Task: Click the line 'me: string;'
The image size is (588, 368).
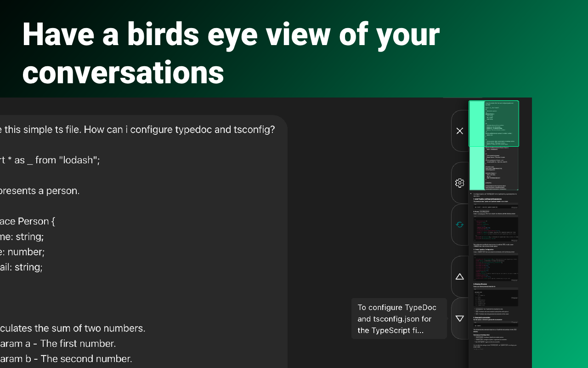Action: (22, 237)
